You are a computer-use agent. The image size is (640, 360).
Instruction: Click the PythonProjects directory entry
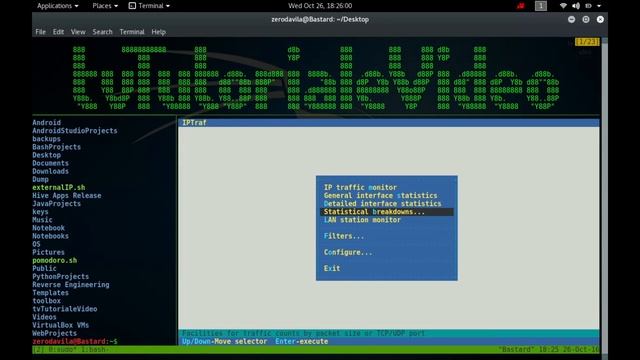point(60,277)
